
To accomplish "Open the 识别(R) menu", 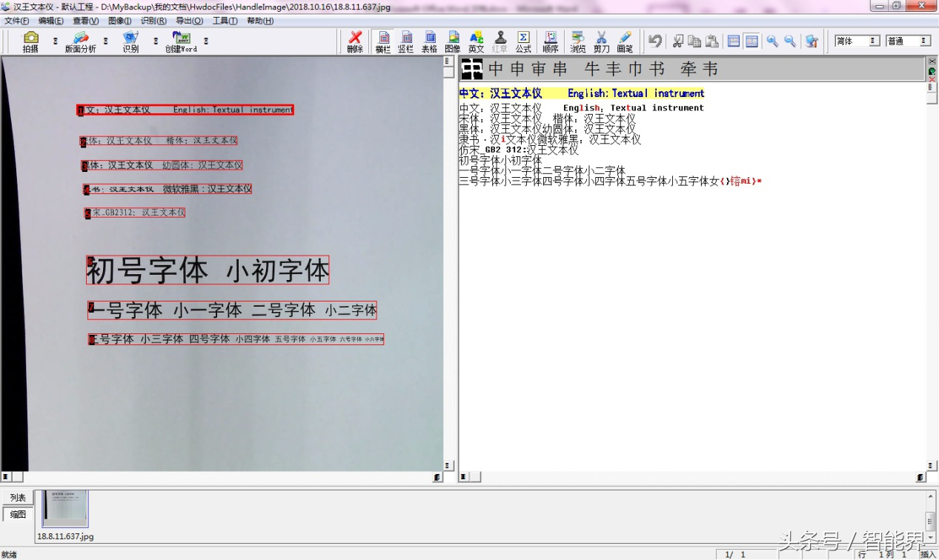I will point(153,21).
